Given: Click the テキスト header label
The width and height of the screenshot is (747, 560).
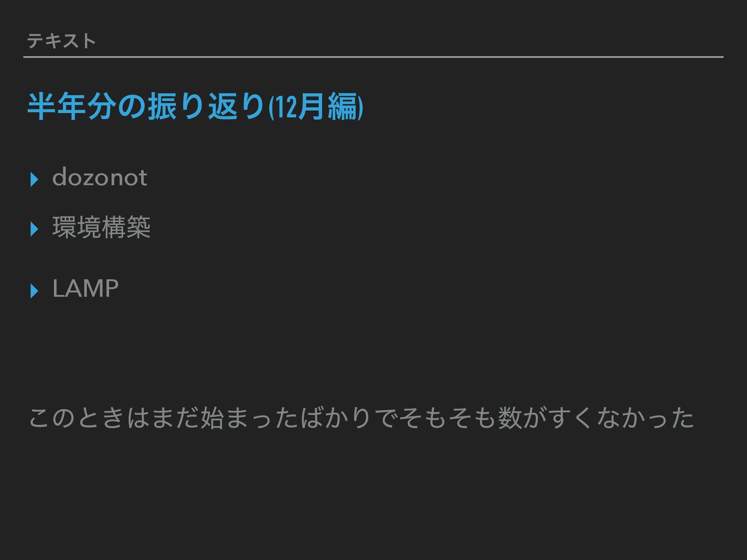Looking at the screenshot, I should click(x=61, y=40).
